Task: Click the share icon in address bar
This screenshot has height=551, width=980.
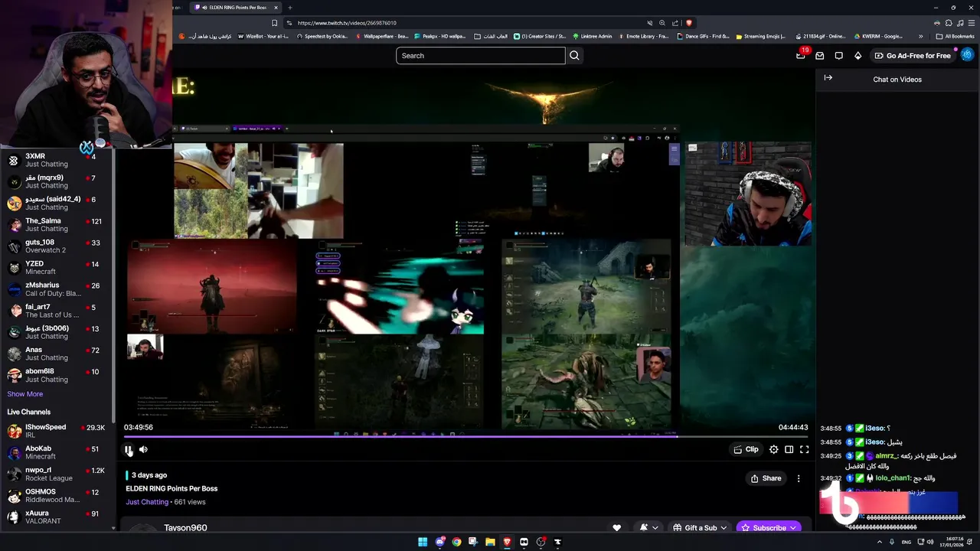Action: (675, 23)
